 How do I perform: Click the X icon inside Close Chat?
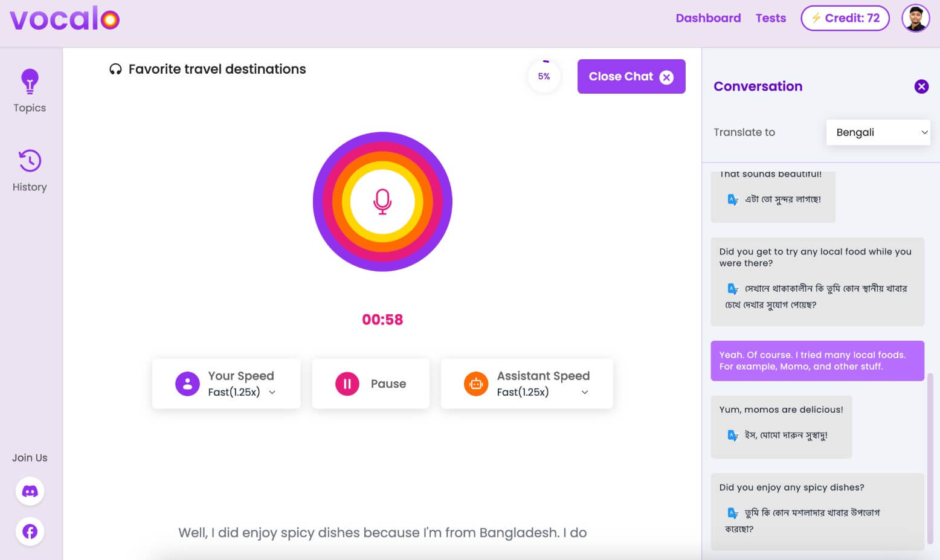(x=666, y=77)
